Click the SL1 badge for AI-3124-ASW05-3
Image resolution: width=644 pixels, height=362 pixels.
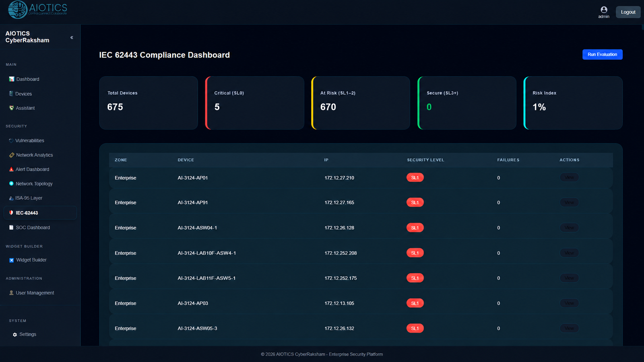[415, 328]
